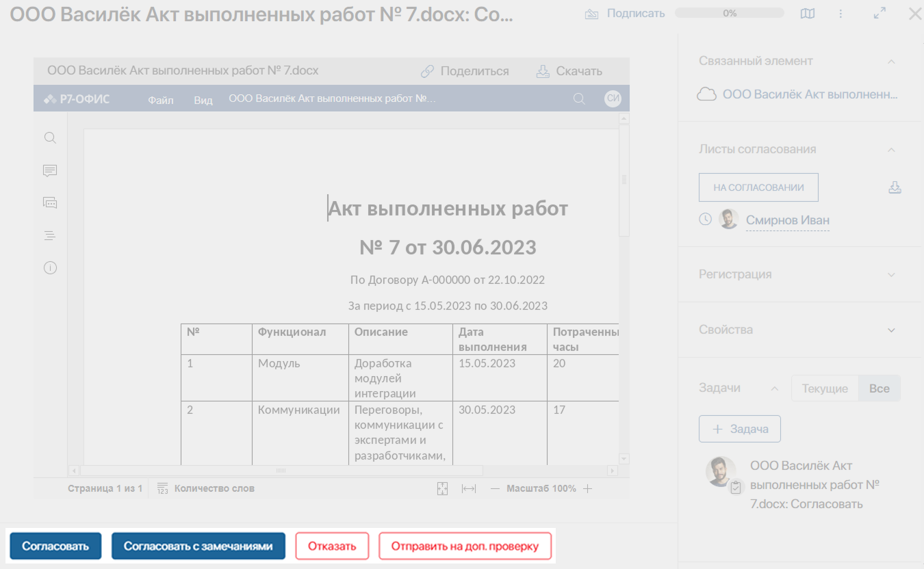Image resolution: width=924 pixels, height=569 pixels.
Task: Open the three-dot more options menu
Action: [x=840, y=14]
